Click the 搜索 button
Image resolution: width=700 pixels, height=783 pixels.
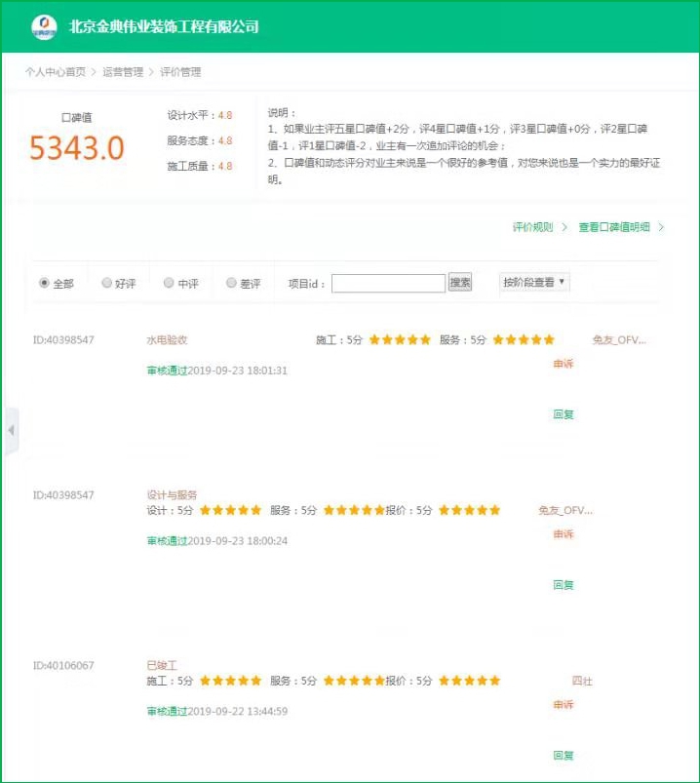coord(460,283)
